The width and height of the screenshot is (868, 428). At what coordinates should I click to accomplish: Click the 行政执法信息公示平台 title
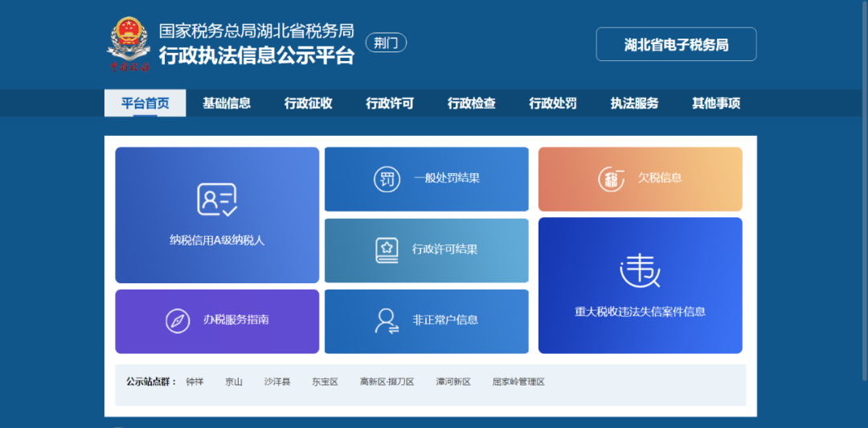point(256,56)
